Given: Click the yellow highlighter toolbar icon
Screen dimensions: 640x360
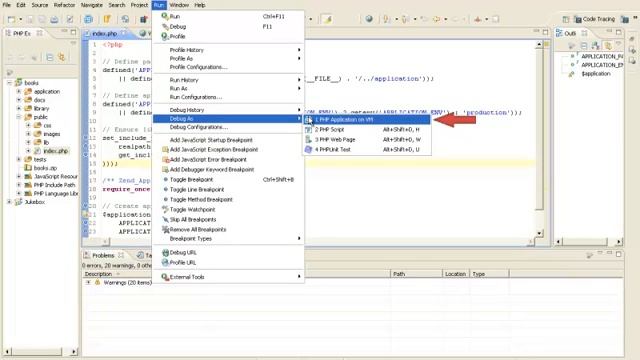Looking at the screenshot, I should pyautogui.click(x=327, y=19).
